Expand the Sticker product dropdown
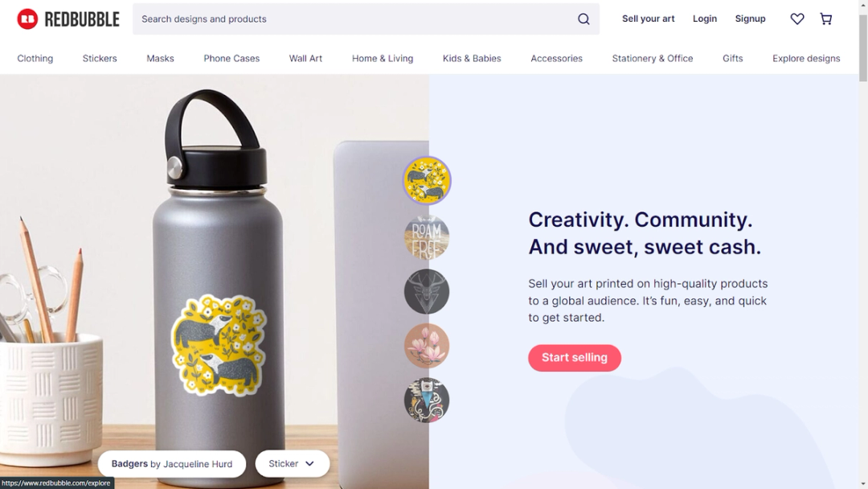Viewport: 868px width, 489px height. coord(293,463)
